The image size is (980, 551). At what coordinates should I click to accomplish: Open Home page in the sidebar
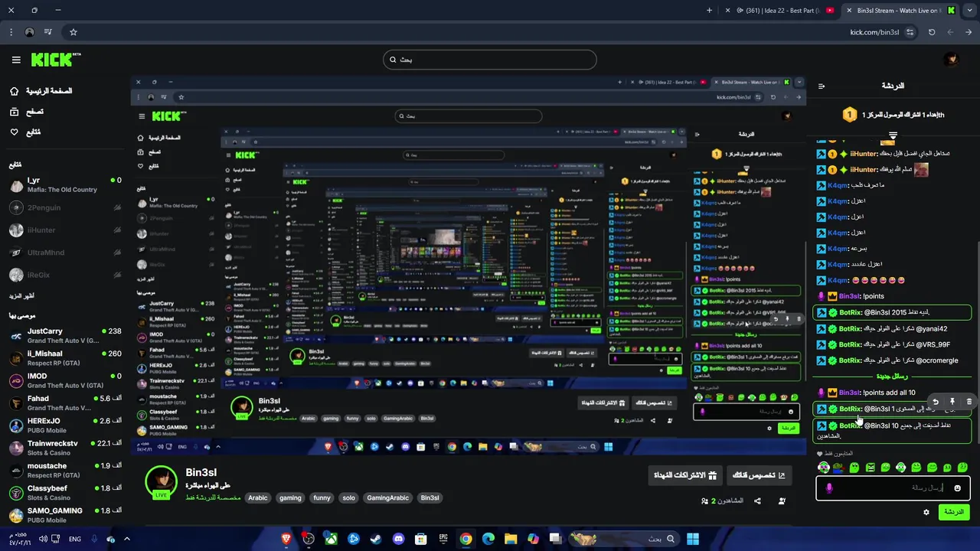point(41,91)
